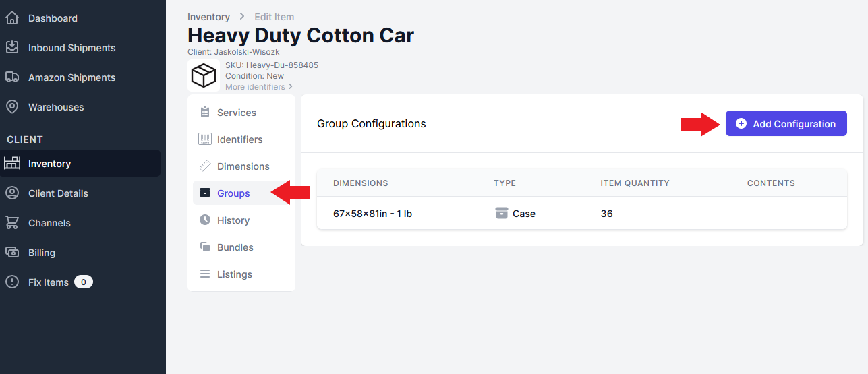The image size is (868, 374).
Task: Click the Channels shopping cart icon
Action: 12,223
